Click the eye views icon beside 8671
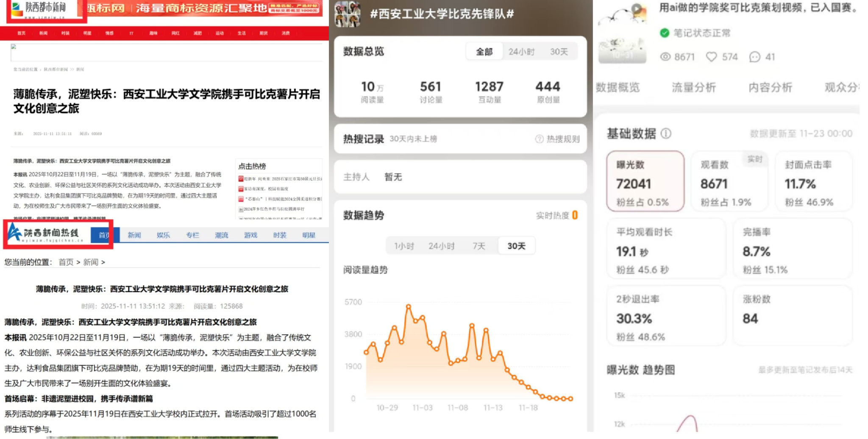Image resolution: width=868 pixels, height=439 pixels. click(665, 57)
